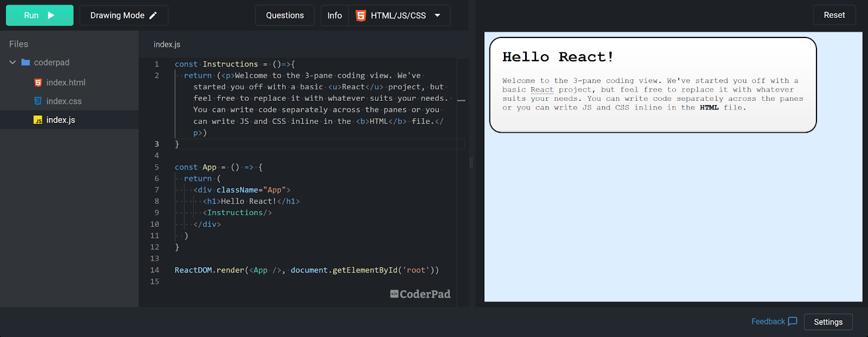
Task: Click the Feedback speech bubble icon
Action: point(792,321)
